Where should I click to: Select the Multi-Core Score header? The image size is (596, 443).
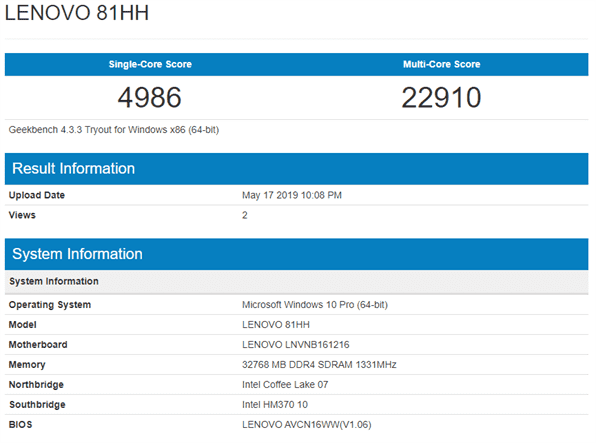(x=442, y=64)
